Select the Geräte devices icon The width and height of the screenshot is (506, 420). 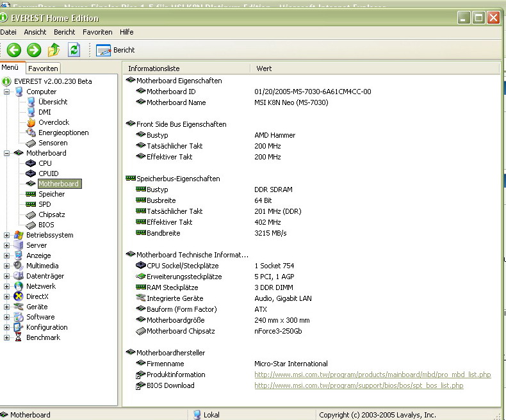19,307
